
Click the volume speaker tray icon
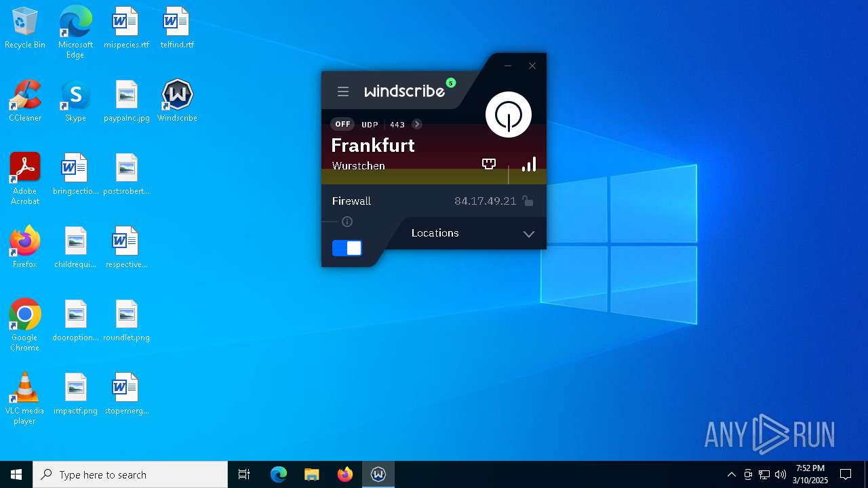(781, 474)
